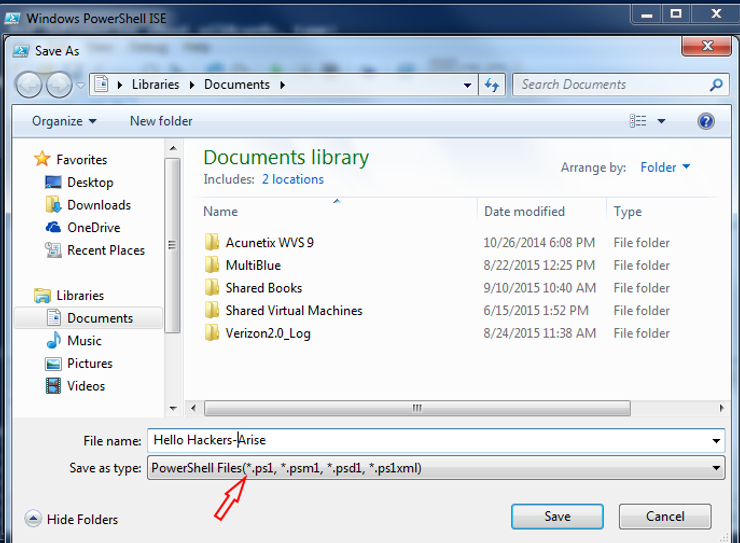Expand arrow after Documents in breadcrumb
This screenshot has height=543, width=740.
click(x=282, y=85)
